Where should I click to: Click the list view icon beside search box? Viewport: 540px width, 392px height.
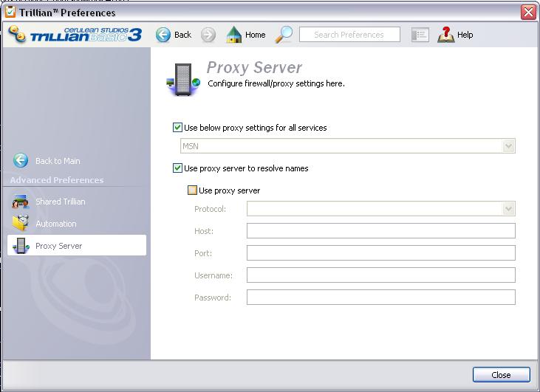pos(420,35)
